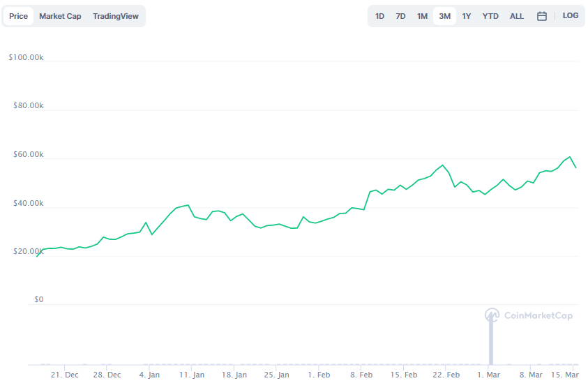Screen dimensions: 588x390
Task: Click the 8. Mar date label
Action: (x=531, y=375)
